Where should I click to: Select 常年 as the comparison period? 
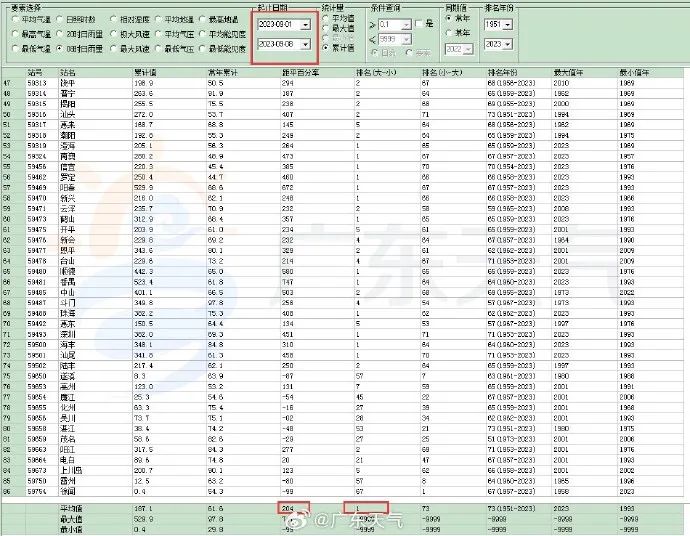[x=449, y=18]
